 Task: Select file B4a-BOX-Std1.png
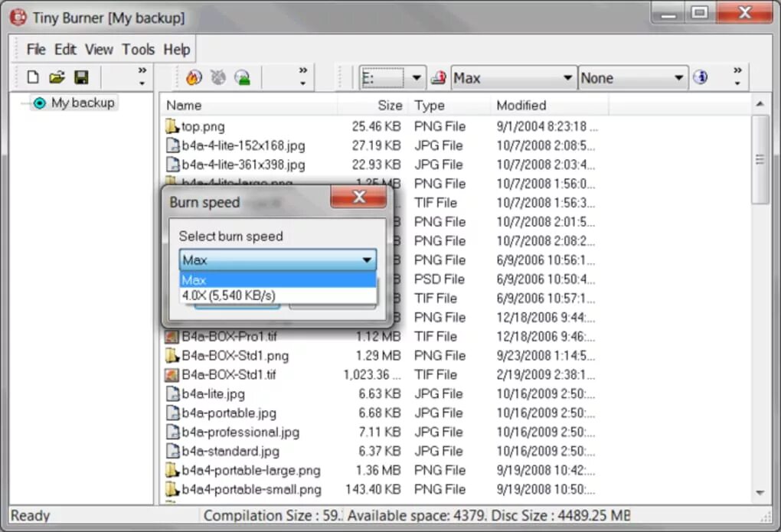point(235,356)
